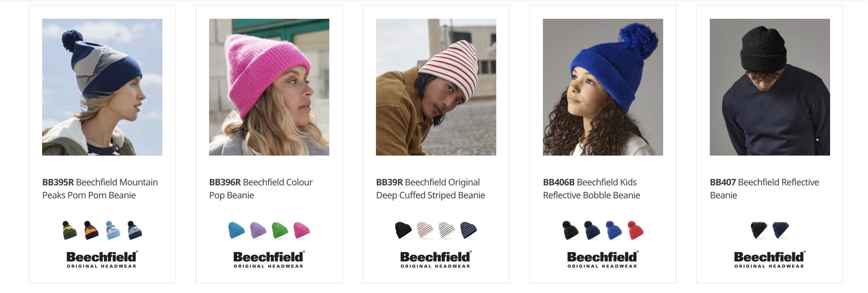View the blue Kids Reflective Bobble photo
This screenshot has width=868, height=293.
tap(603, 87)
